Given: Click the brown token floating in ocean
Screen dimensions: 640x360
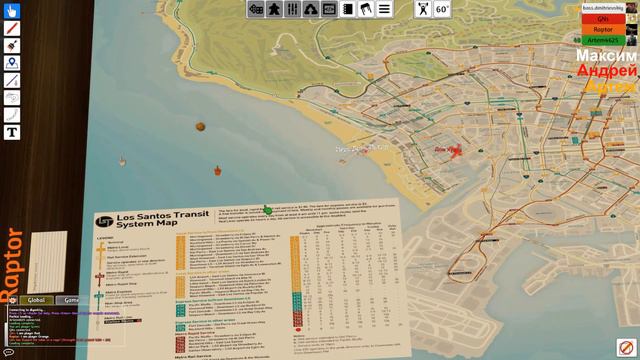Looking at the screenshot, I should click(200, 127).
